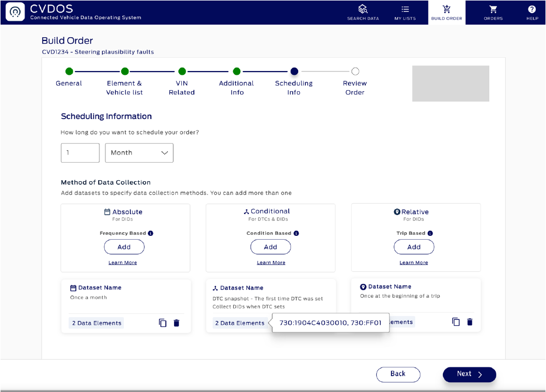
Task: Go to VIN Related step circle
Action: tap(182, 72)
